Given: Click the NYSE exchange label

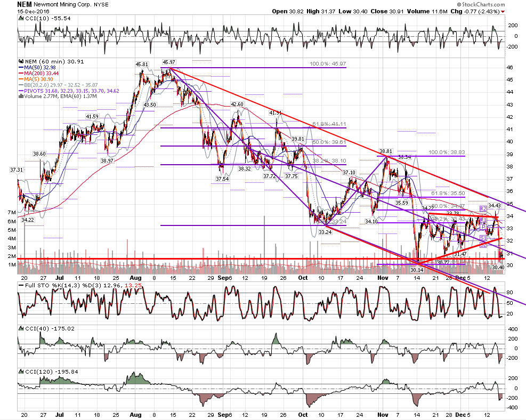Looking at the screenshot, I should tap(101, 5).
